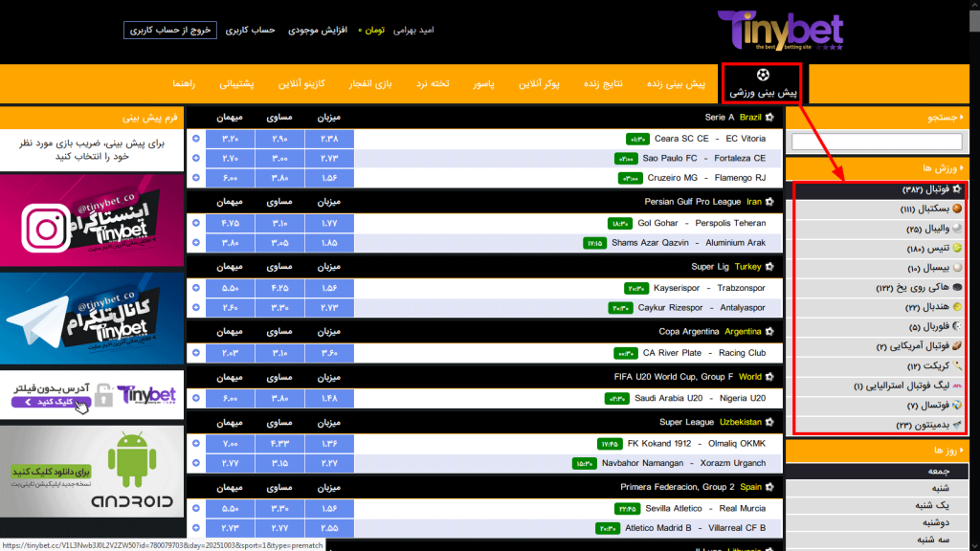This screenshot has width=980, height=551.
Task: Expand FK Kokand 1912 vs Olmaliq OKMK
Action: click(x=196, y=444)
